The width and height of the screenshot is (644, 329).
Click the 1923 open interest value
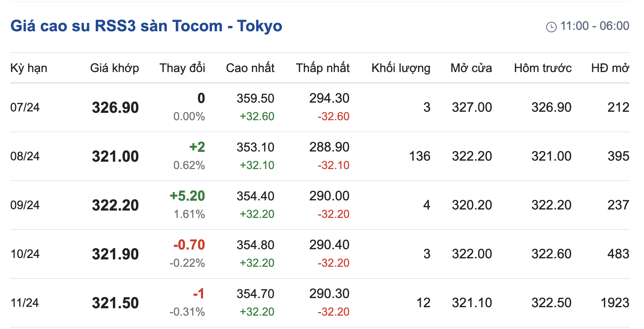614,303
